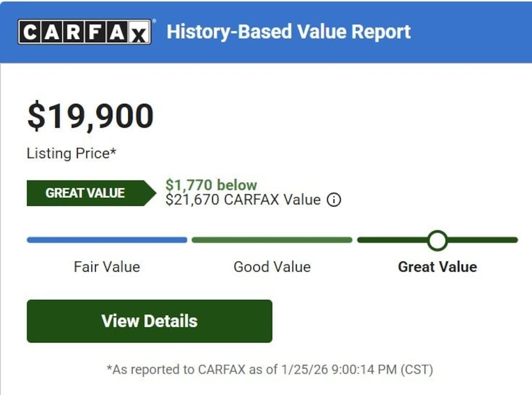Click the blue Fair Value bar segment
The height and width of the screenshot is (395, 532).
click(x=107, y=240)
